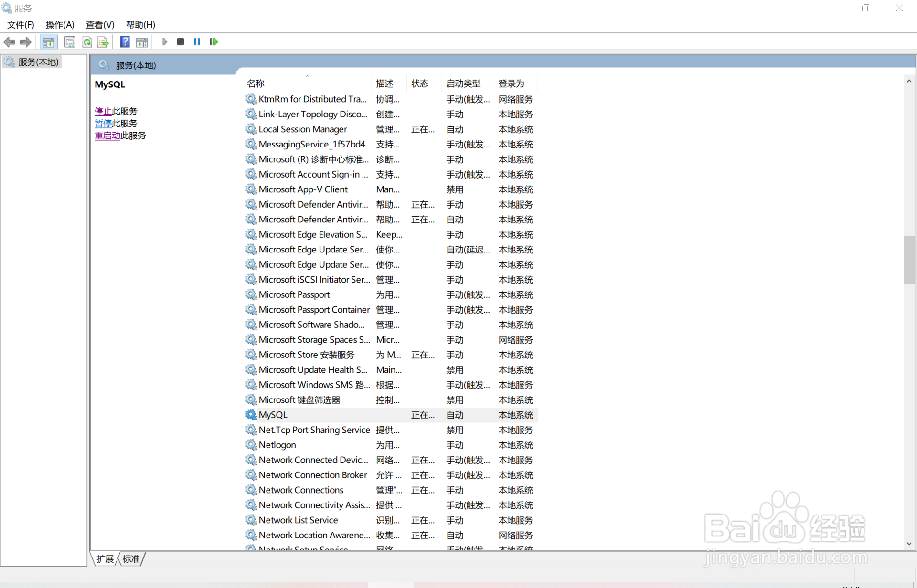Click the Start Service play icon

(164, 42)
